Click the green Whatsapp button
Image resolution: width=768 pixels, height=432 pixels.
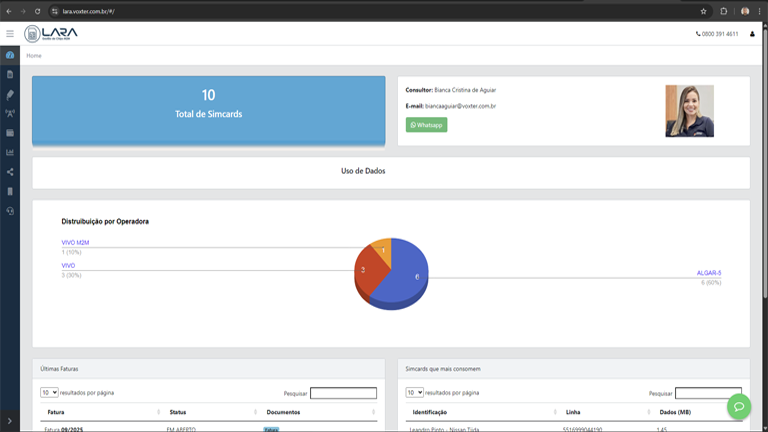pos(426,125)
